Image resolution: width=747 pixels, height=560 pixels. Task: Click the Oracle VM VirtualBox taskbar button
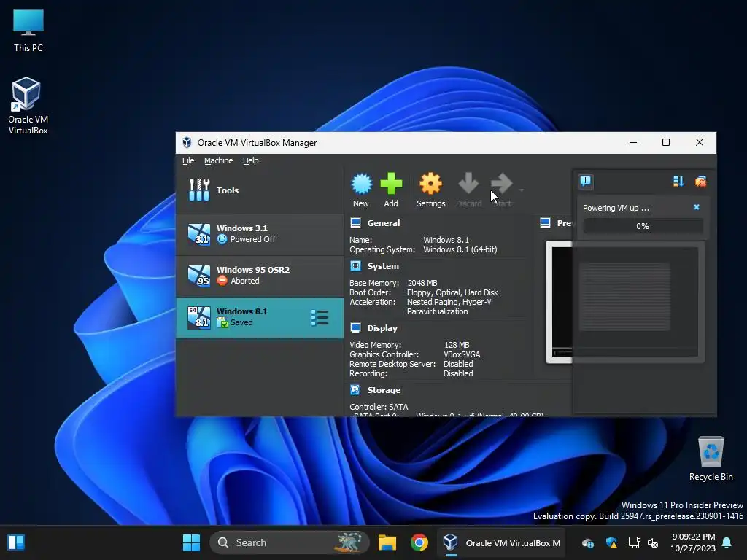501,542
